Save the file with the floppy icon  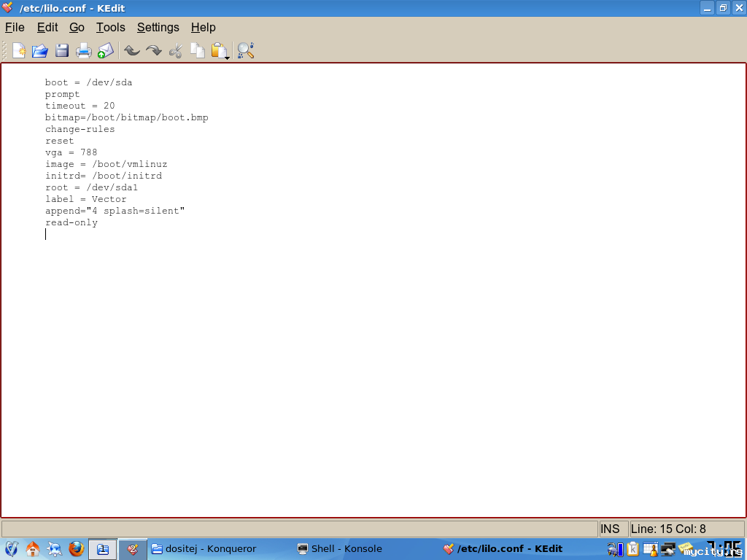pyautogui.click(x=62, y=50)
